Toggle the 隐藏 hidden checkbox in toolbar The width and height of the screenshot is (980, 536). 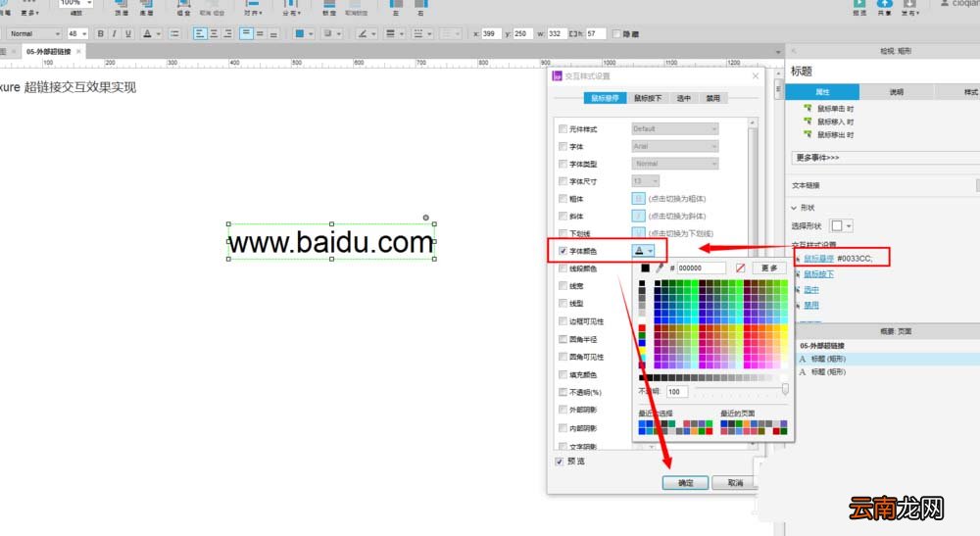point(616,33)
